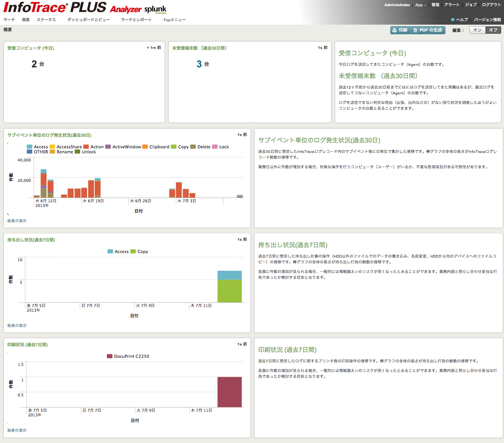Click the printer icon on the print button
The height and width of the screenshot is (443, 504).
(395, 30)
